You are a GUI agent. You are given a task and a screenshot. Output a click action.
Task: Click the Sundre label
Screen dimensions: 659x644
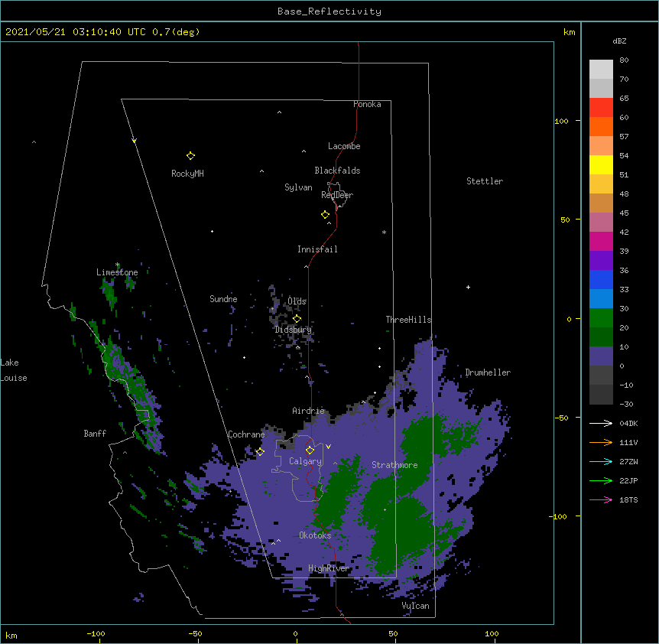point(223,299)
